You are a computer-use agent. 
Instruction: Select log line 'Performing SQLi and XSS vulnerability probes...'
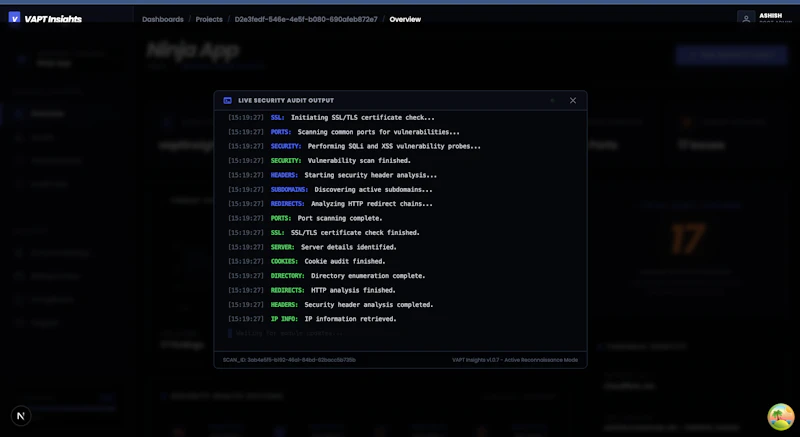click(x=394, y=146)
